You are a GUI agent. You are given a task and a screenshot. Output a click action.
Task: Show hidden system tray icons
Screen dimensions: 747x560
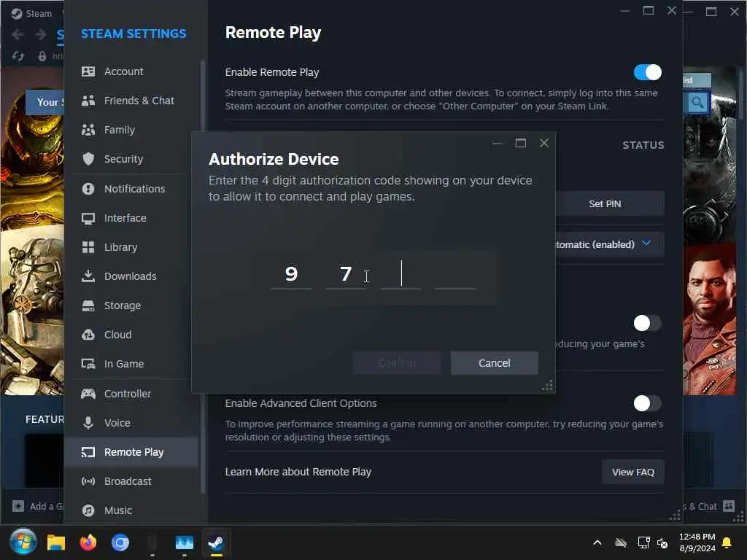pyautogui.click(x=597, y=542)
